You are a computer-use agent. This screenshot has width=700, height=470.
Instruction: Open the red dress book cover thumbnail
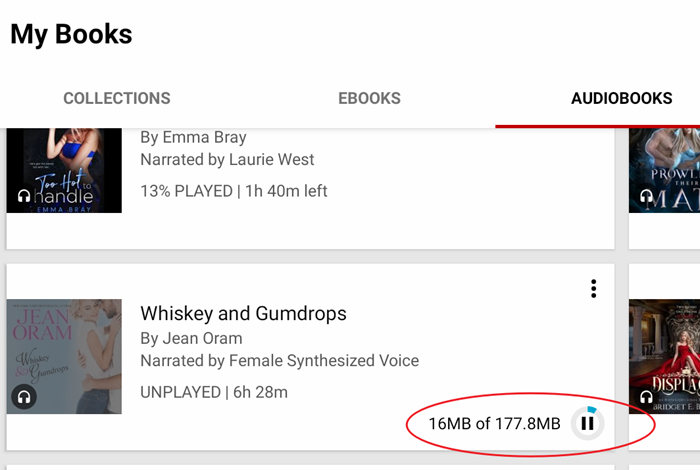tap(664, 357)
